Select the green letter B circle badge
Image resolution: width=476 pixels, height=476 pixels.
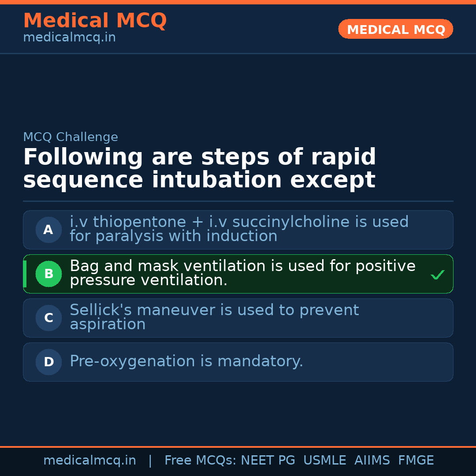(48, 274)
